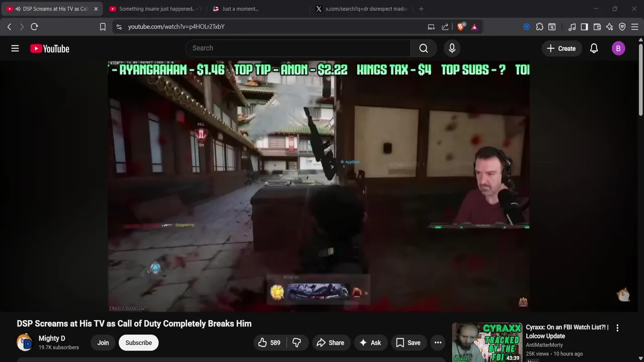Click the search magnifier button

tap(424, 48)
